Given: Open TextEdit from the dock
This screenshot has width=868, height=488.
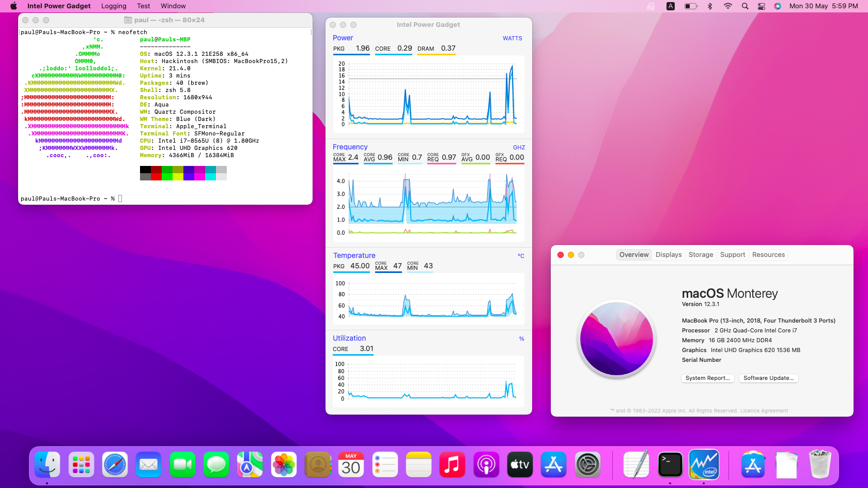Looking at the screenshot, I should [x=637, y=464].
